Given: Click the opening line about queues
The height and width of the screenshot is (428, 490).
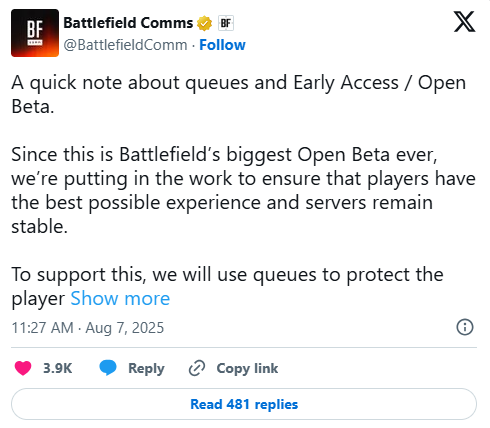Looking at the screenshot, I should tap(239, 94).
